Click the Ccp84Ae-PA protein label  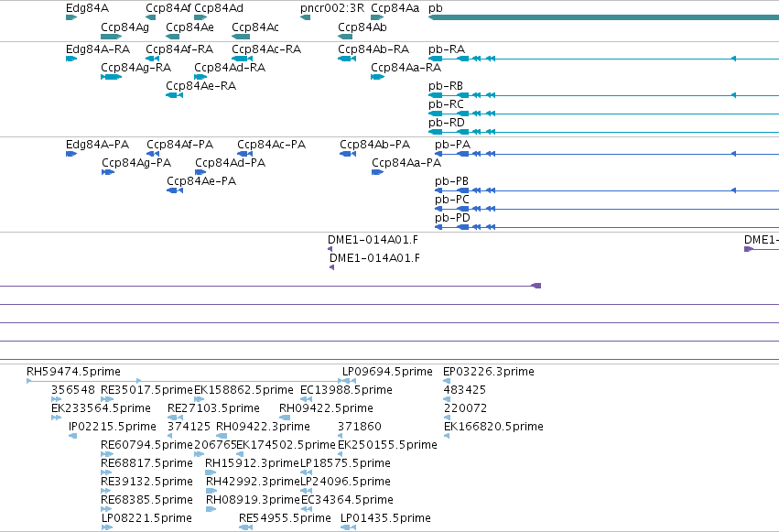(201, 181)
